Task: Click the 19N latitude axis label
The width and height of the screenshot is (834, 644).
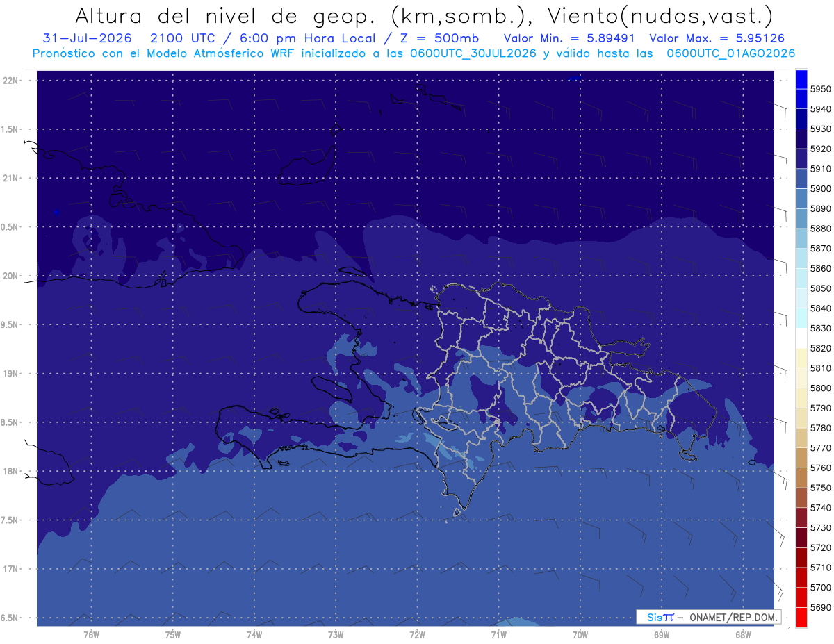Action: (11, 374)
